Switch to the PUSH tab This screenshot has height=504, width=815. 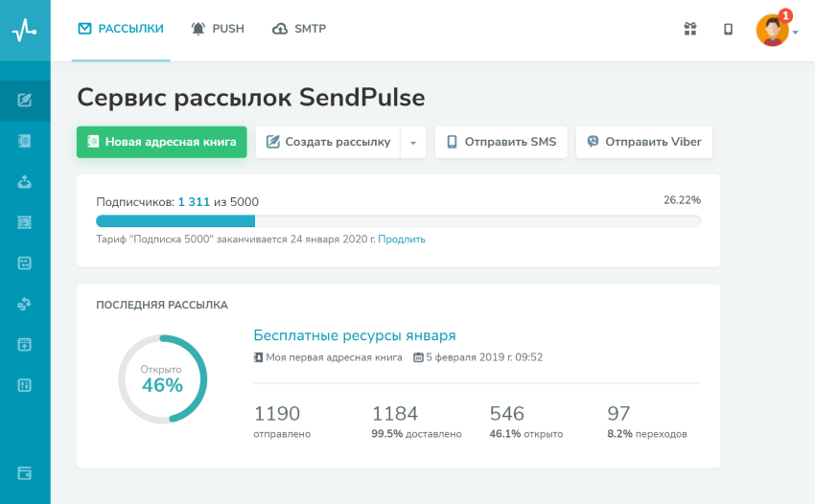pos(218,29)
